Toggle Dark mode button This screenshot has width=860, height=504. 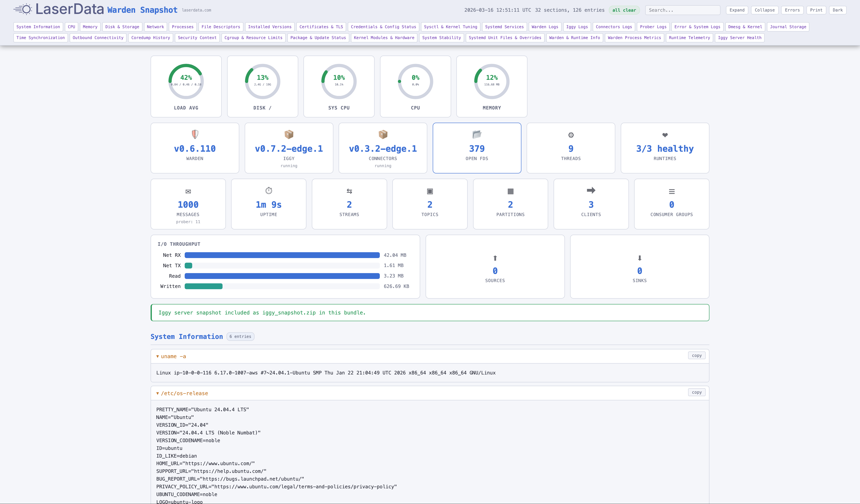[837, 10]
